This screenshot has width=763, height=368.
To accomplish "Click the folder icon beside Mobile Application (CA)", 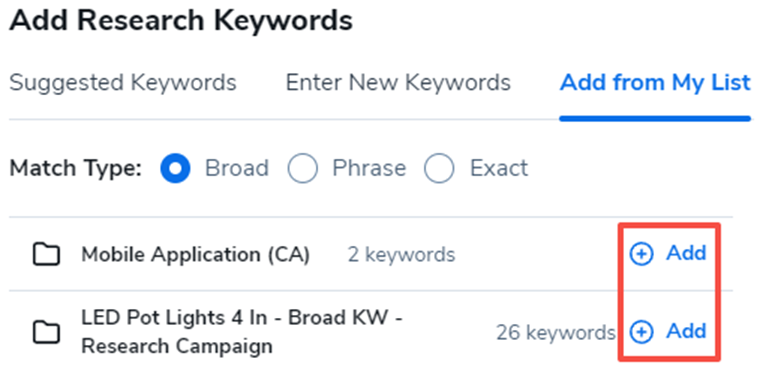I will [x=46, y=255].
